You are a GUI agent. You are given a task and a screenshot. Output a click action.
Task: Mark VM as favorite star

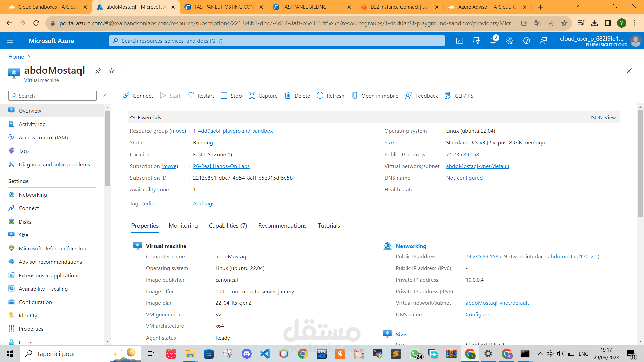[x=112, y=71]
